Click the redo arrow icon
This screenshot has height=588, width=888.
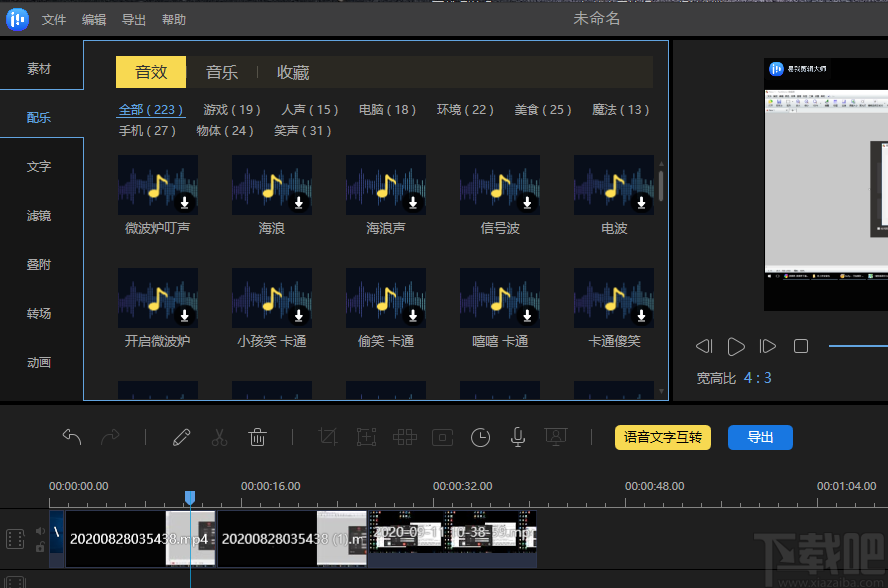[110, 437]
